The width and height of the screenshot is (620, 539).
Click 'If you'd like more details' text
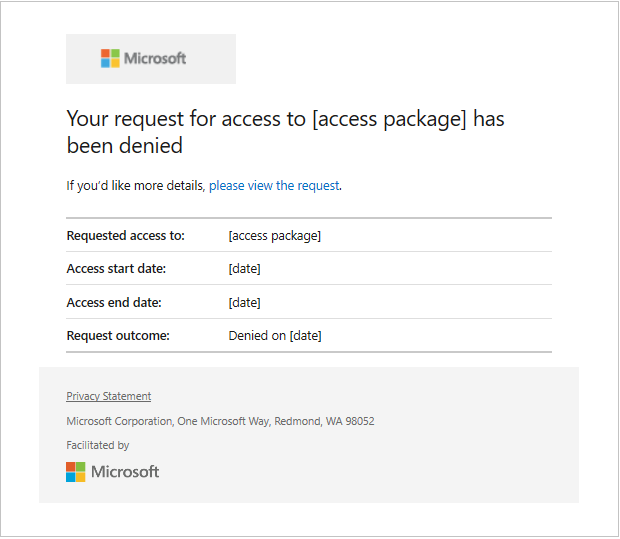[x=135, y=186]
